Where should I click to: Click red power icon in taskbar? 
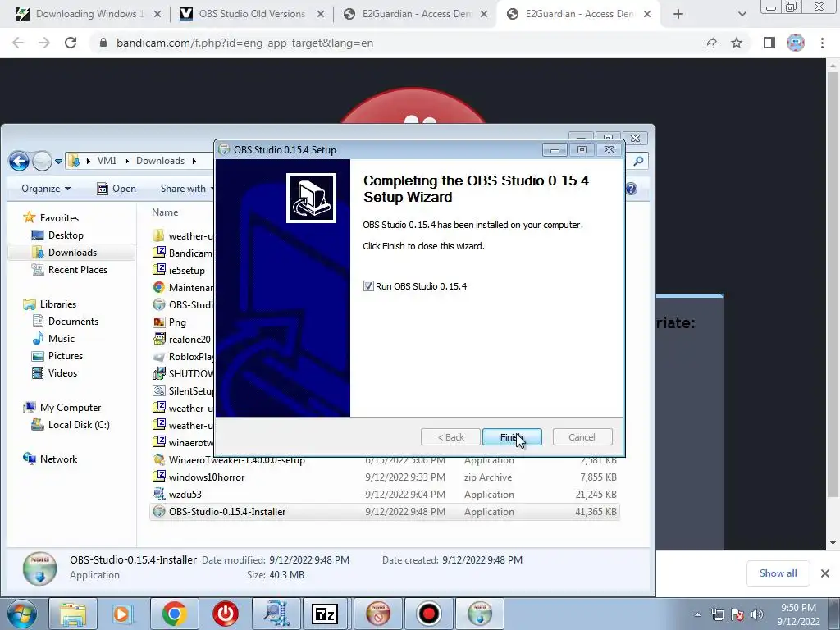pos(225,614)
